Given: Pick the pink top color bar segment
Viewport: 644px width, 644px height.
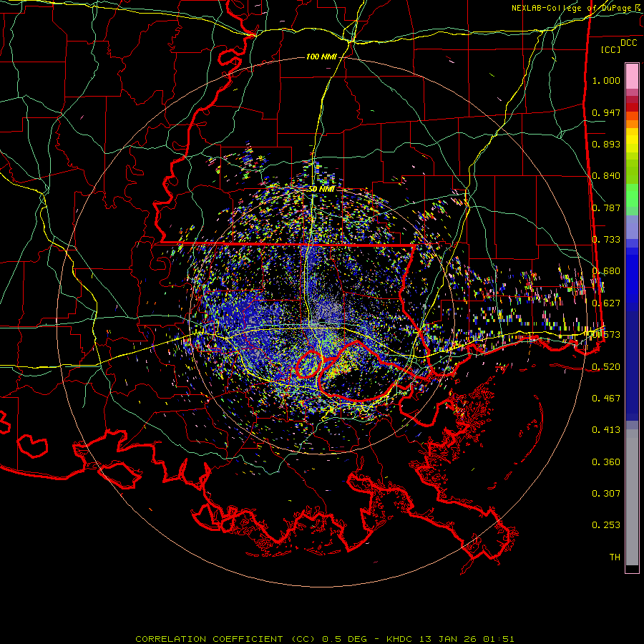Looking at the screenshot, I should pos(632,76).
